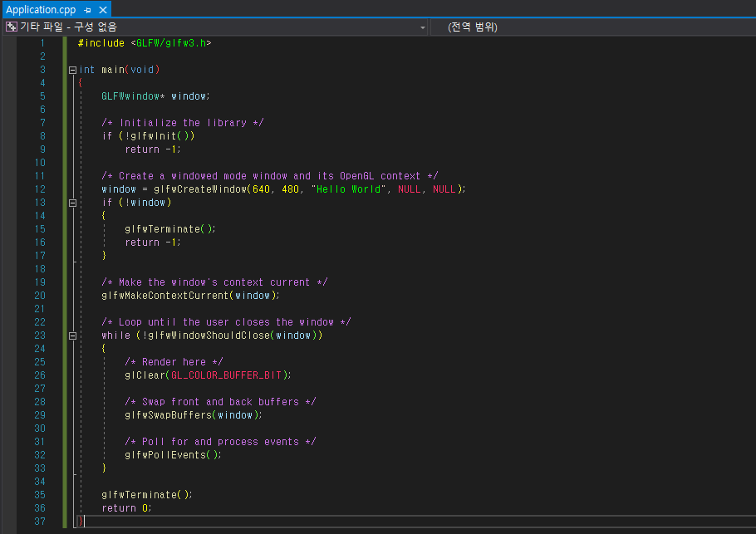Click the Make the window's context comment
Viewport: 756px width, 534px height.
tap(214, 282)
